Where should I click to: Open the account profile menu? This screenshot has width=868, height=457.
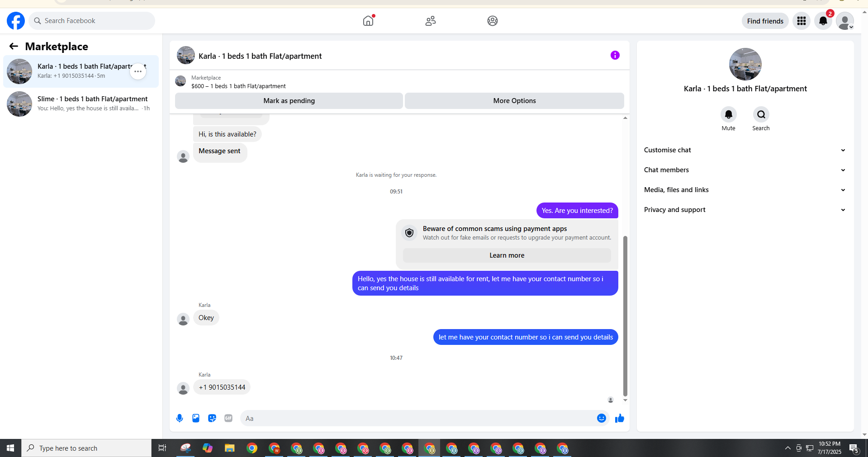click(844, 21)
